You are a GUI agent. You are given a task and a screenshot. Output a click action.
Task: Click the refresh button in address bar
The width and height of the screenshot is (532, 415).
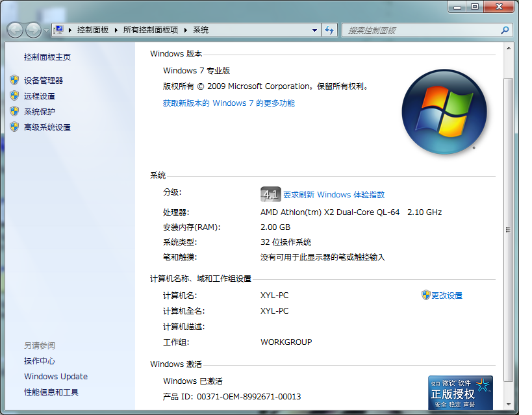329,31
